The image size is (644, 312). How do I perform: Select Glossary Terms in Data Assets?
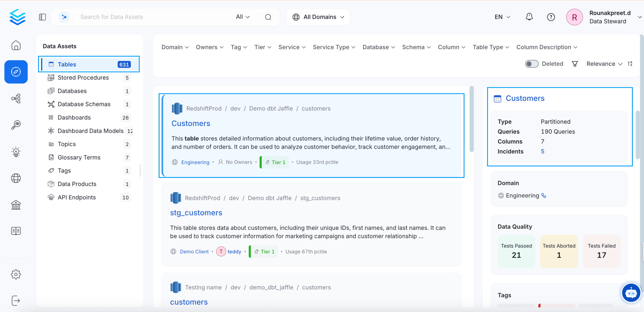79,157
